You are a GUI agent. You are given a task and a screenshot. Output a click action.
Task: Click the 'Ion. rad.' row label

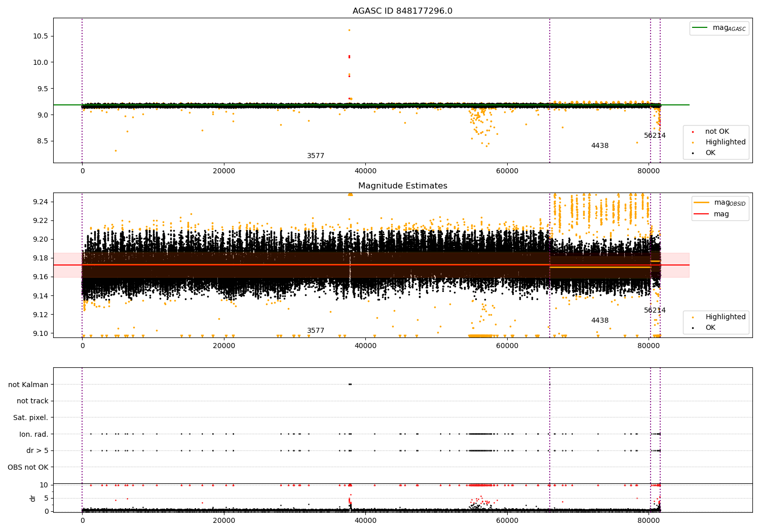tap(34, 434)
